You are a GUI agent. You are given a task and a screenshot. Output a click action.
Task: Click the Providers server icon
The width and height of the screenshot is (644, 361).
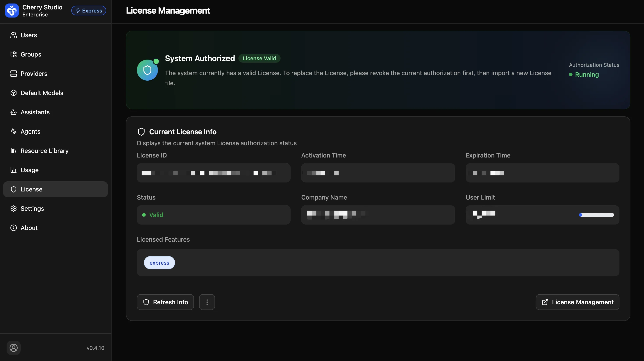pos(14,73)
